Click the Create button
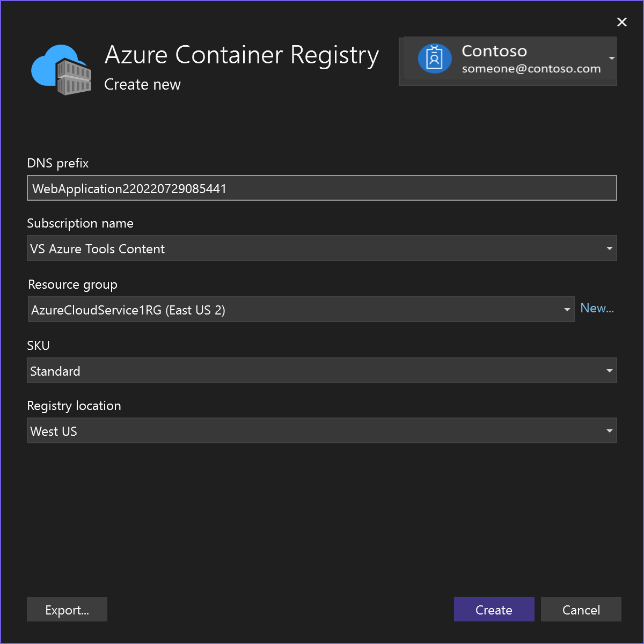 coord(493,610)
